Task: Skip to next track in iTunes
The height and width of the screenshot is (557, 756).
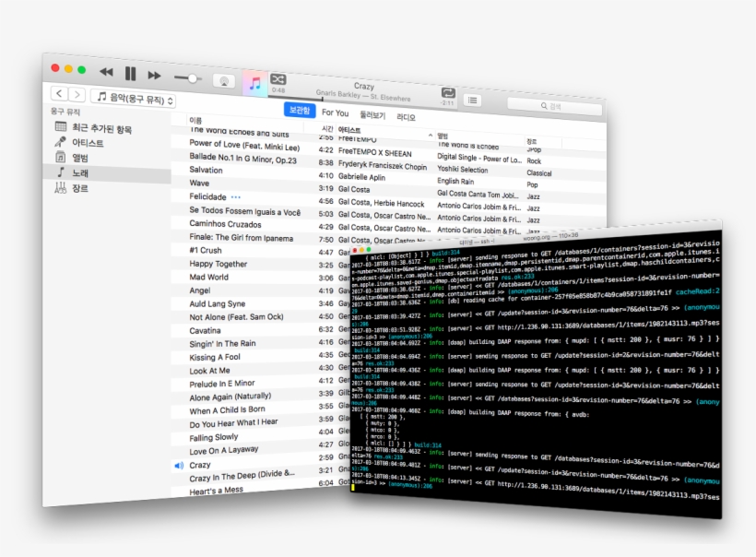Action: coord(154,76)
